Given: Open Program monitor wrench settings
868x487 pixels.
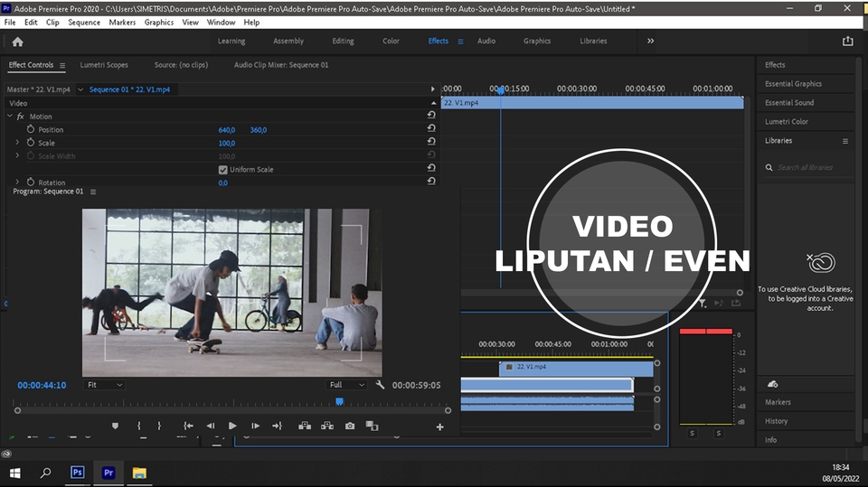Looking at the screenshot, I should (x=380, y=385).
